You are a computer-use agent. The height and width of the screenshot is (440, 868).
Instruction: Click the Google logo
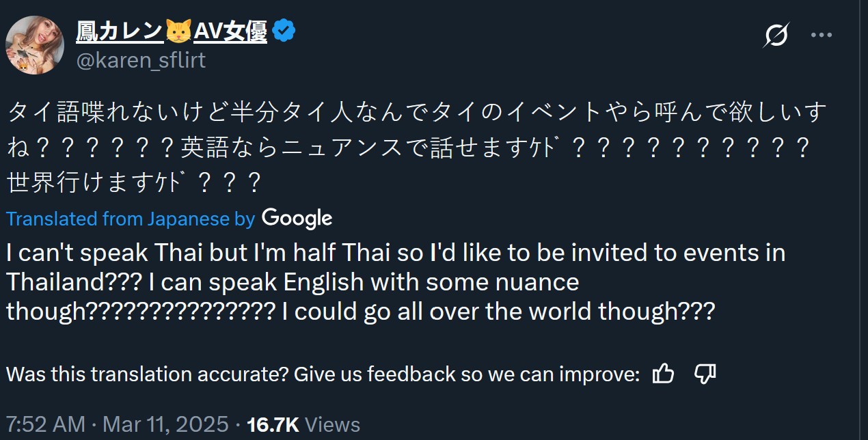click(297, 218)
